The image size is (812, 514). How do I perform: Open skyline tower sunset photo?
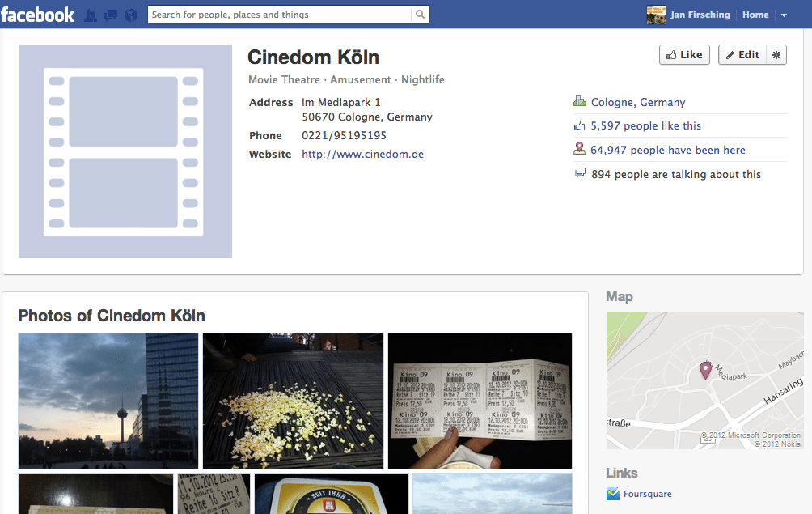point(108,401)
